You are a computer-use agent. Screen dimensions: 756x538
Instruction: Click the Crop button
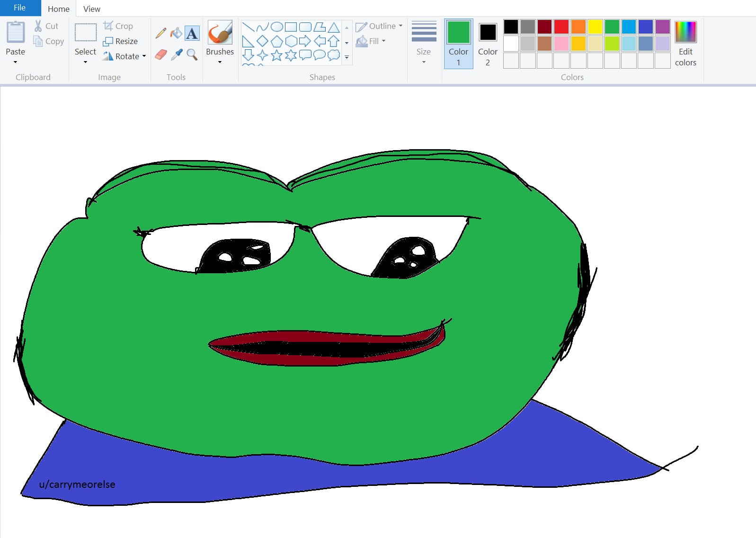click(118, 26)
